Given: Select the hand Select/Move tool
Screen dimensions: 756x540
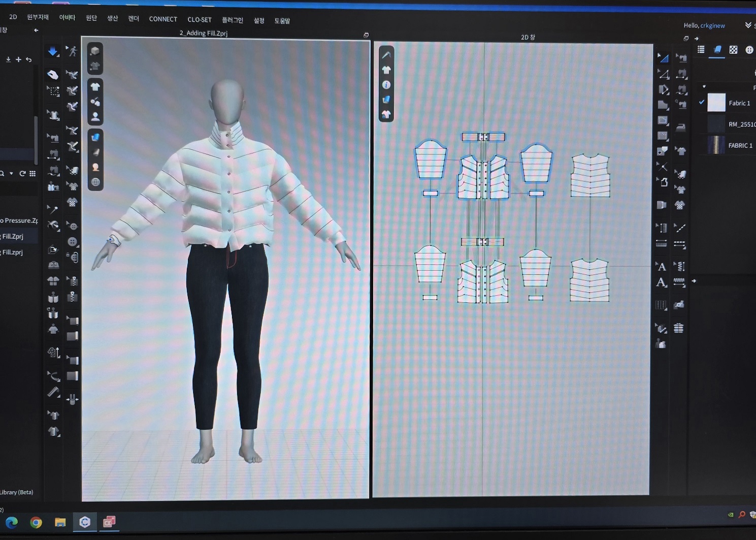Looking at the screenshot, I should pos(53,75).
